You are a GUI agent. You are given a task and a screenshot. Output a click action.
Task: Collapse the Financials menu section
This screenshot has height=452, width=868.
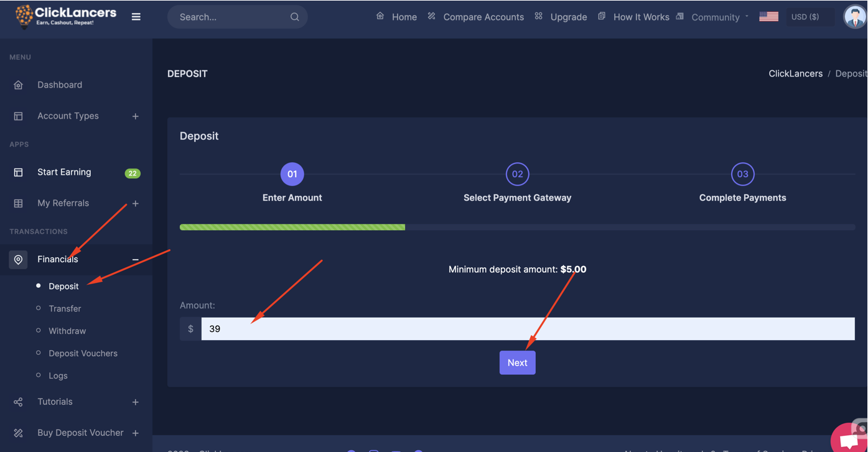coord(135,259)
